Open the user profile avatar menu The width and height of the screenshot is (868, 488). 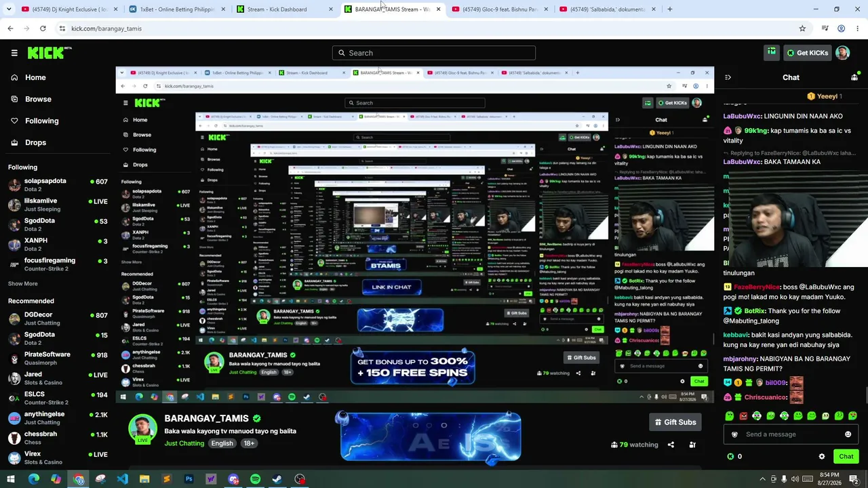pos(842,53)
